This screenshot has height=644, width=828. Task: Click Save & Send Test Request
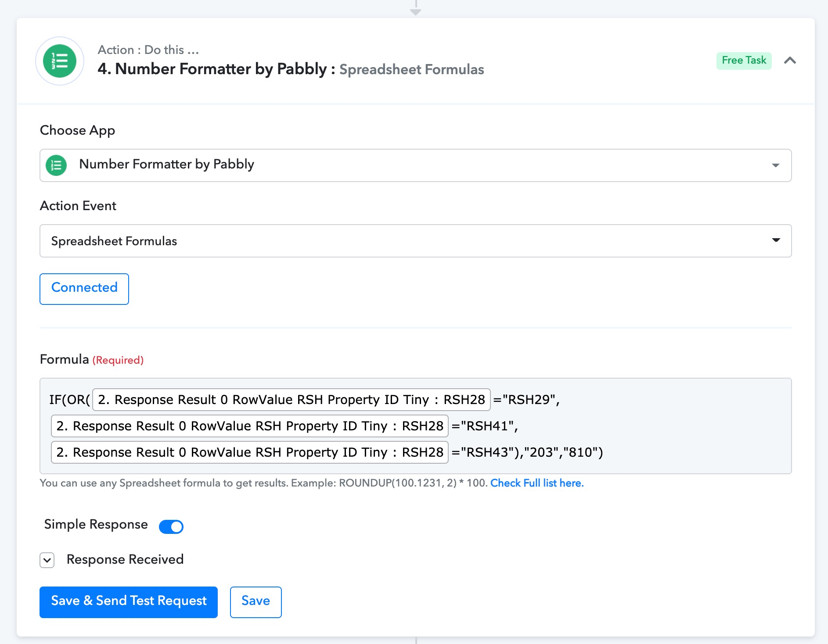coord(129,602)
